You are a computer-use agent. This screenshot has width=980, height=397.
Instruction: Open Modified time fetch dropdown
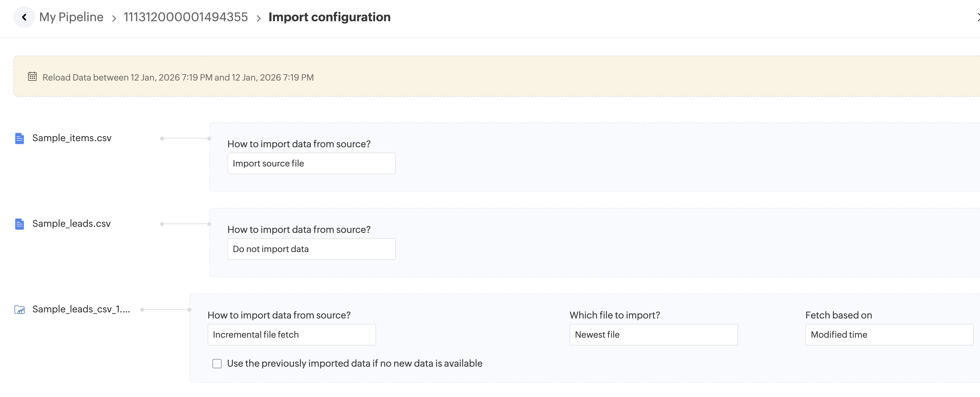[889, 335]
